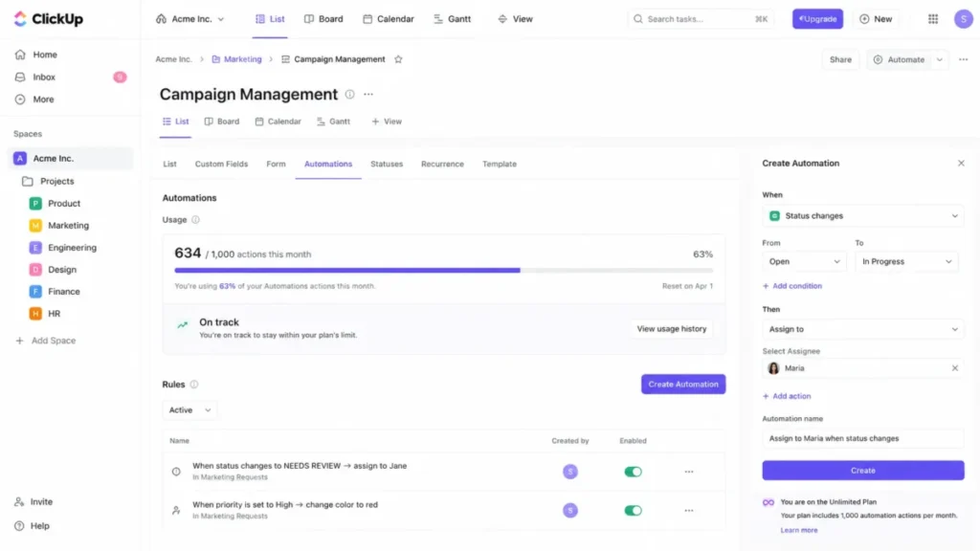Click the "Reset on Apr 1" text
This screenshot has height=551, width=980.
click(687, 286)
